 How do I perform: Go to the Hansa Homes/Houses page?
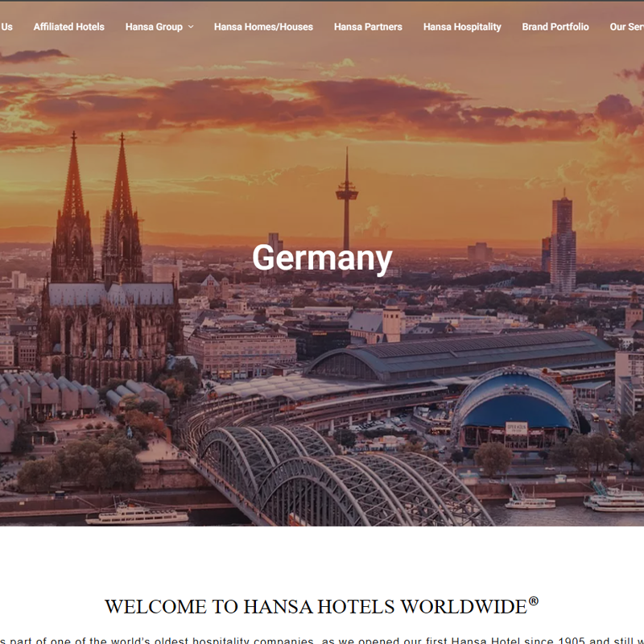(x=263, y=27)
